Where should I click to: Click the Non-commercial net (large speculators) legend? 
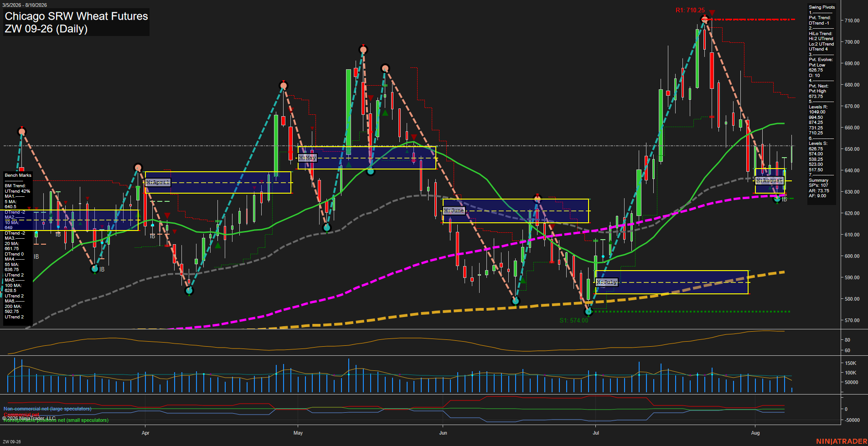point(47,409)
